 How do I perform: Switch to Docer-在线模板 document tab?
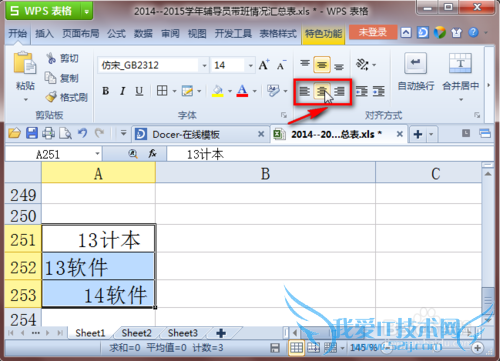[199, 134]
